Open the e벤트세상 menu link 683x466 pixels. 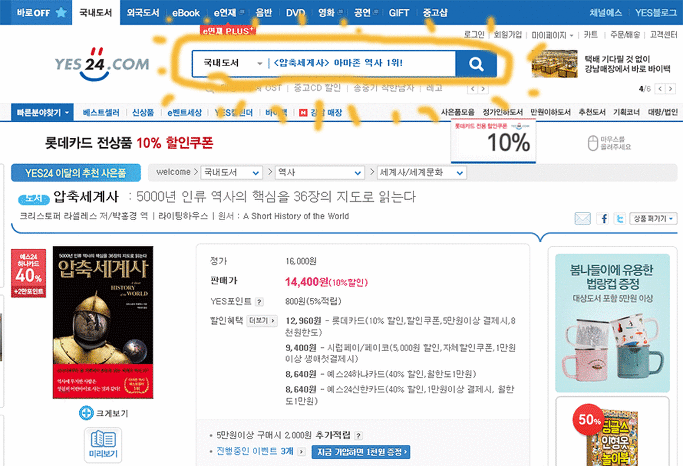click(x=185, y=113)
